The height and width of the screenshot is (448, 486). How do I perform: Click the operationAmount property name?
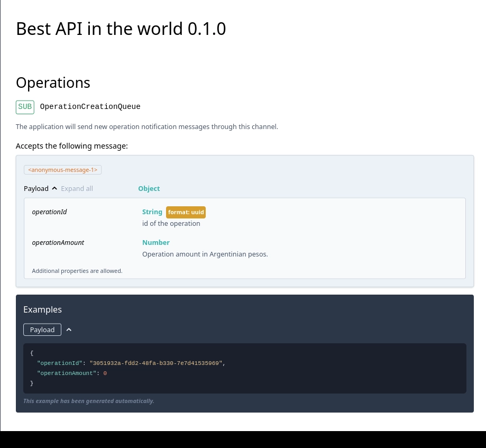[58, 242]
